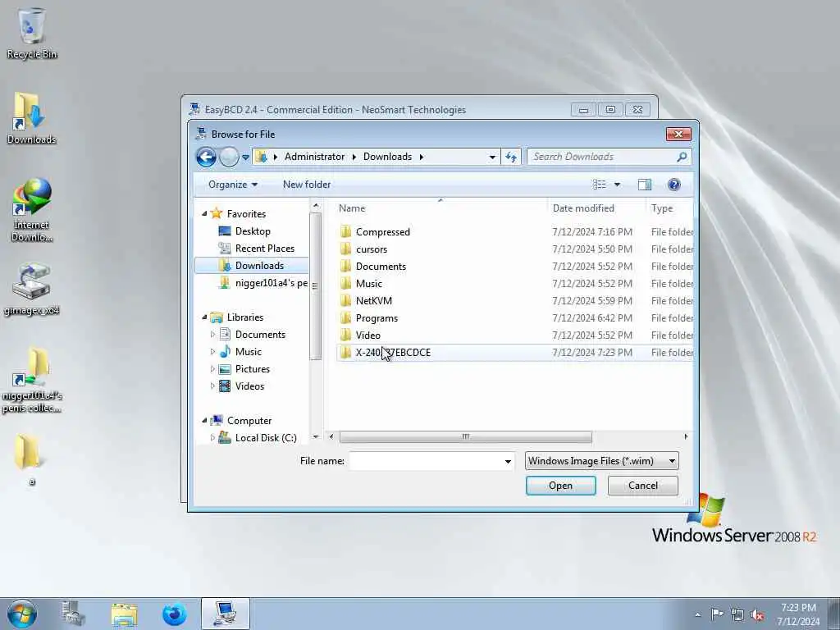Screen dimensions: 840x630
Task: Change the view with the view icon
Action: tap(599, 185)
